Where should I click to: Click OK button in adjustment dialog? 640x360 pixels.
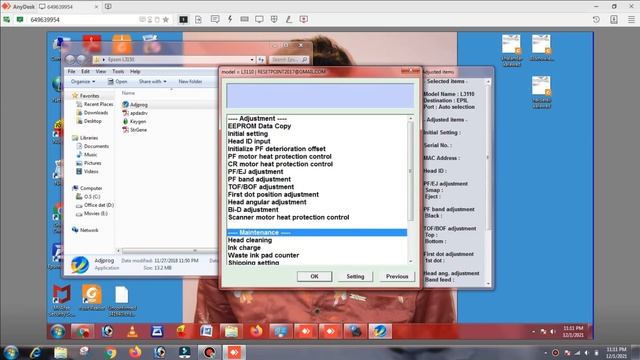click(x=314, y=276)
